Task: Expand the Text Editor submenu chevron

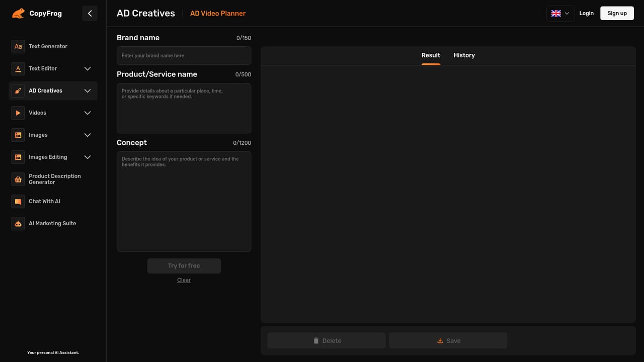Action: click(88, 68)
